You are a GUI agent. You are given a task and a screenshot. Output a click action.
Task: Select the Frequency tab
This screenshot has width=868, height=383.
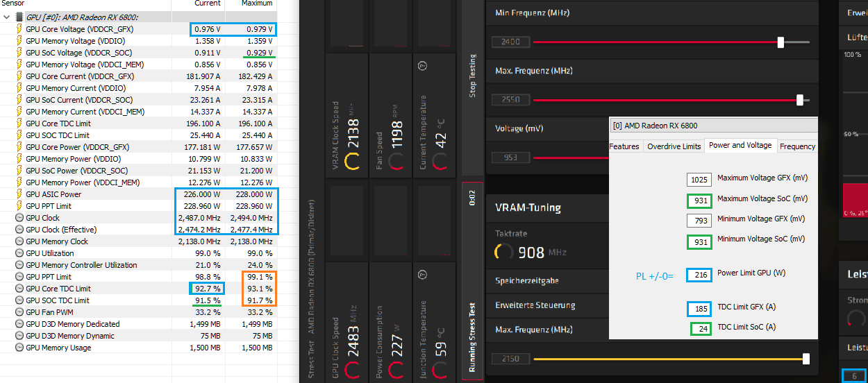(x=797, y=146)
